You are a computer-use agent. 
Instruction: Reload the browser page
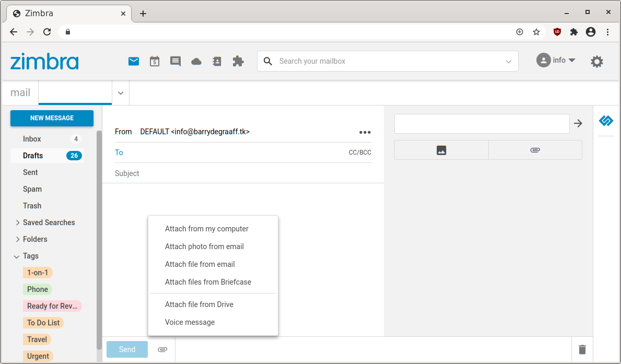tap(47, 32)
